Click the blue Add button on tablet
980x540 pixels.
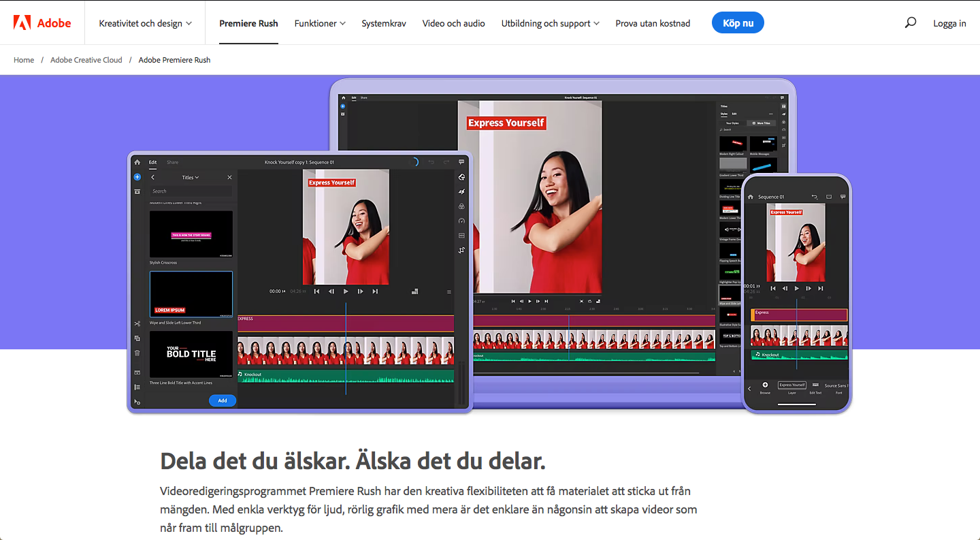223,400
